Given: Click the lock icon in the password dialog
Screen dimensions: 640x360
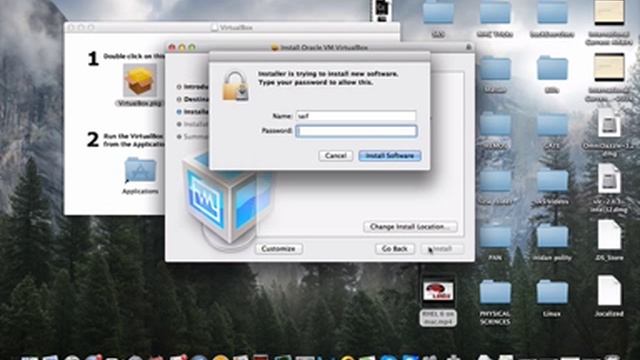Looking at the screenshot, I should click(235, 86).
